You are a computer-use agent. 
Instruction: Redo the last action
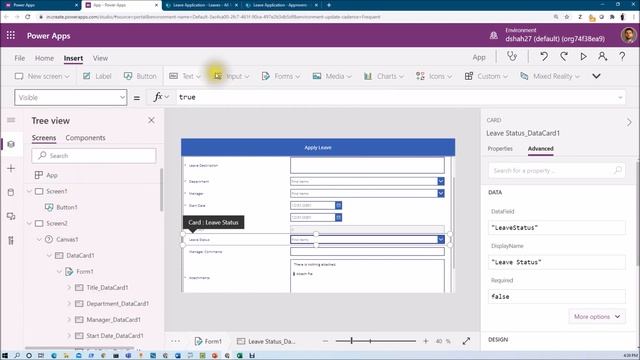(x=564, y=56)
